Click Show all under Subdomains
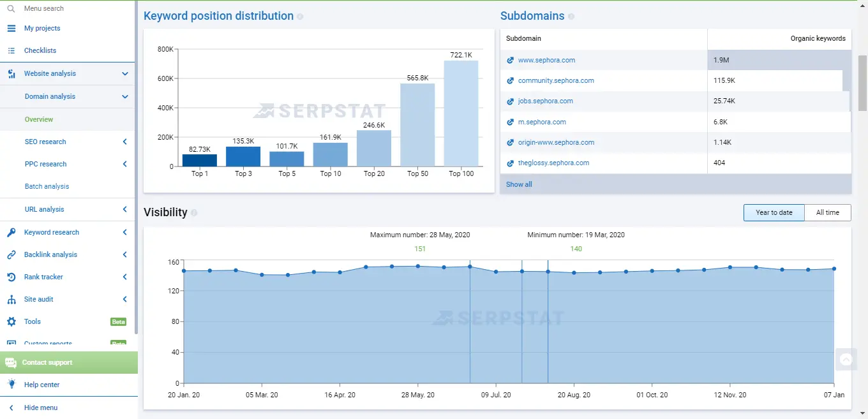868x419 pixels. pyautogui.click(x=518, y=184)
